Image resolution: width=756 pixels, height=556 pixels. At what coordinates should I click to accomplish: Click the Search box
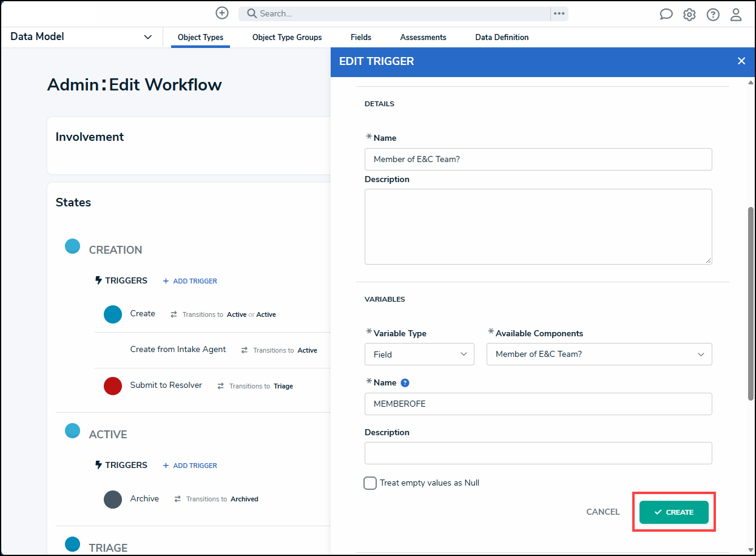click(x=394, y=13)
